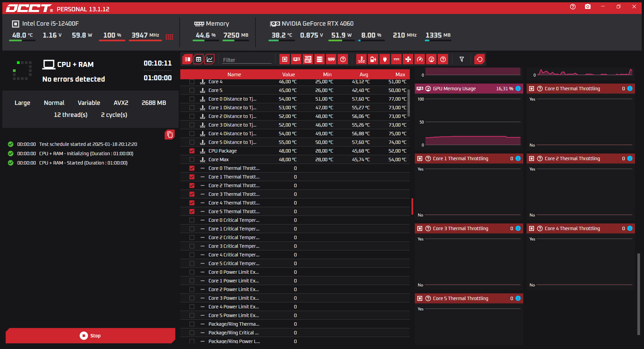This screenshot has height=349, width=644.
Task: Select the 'Package/Ring Critical ...' row
Action: (x=295, y=333)
